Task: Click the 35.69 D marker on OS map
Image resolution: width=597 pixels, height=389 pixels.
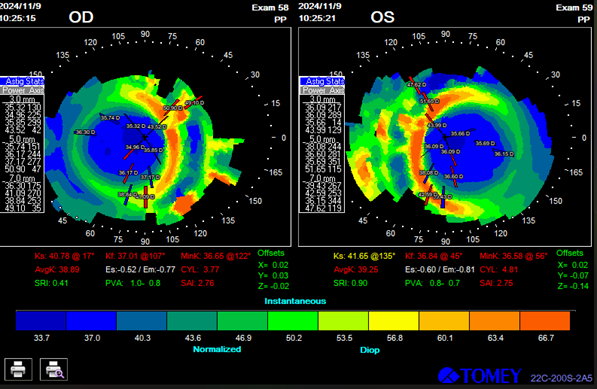Action: pyautogui.click(x=485, y=143)
